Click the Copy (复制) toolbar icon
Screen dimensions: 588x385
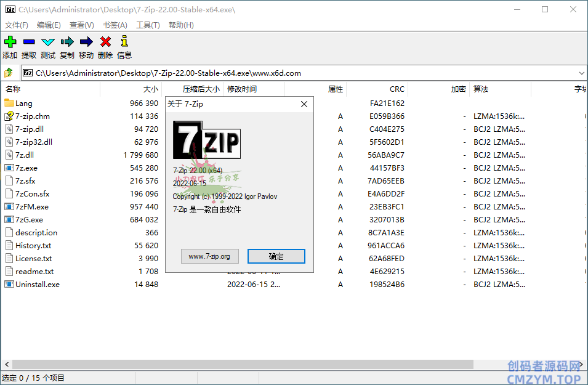click(x=67, y=42)
